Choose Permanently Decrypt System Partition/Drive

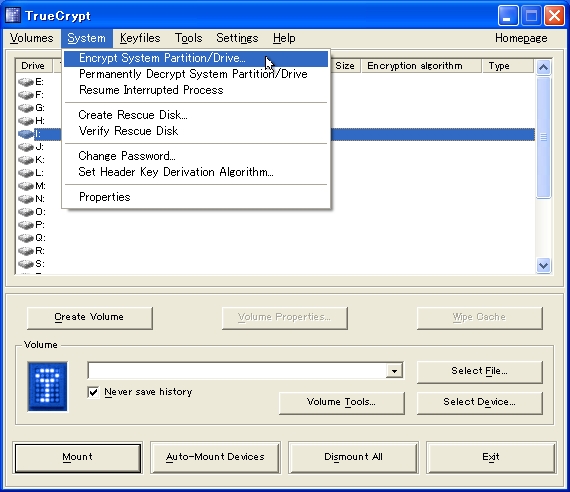coord(196,74)
